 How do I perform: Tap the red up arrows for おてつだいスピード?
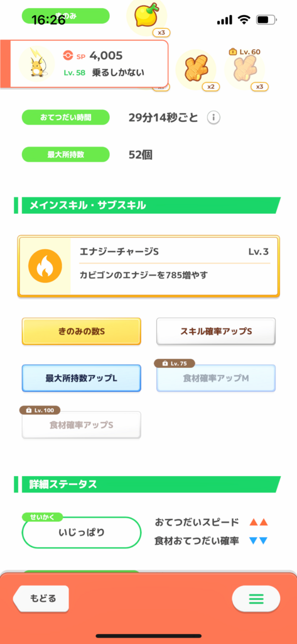click(259, 523)
